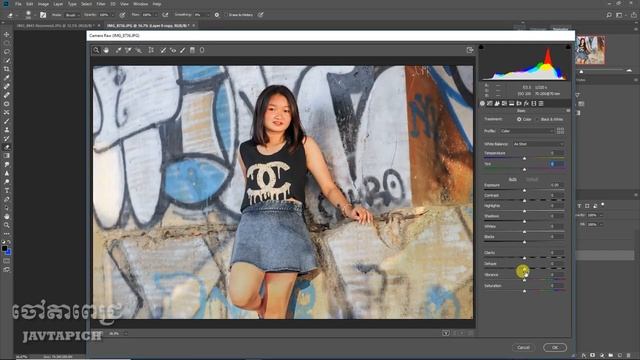Open the Window menu
The image size is (640, 360).
(x=140, y=4)
